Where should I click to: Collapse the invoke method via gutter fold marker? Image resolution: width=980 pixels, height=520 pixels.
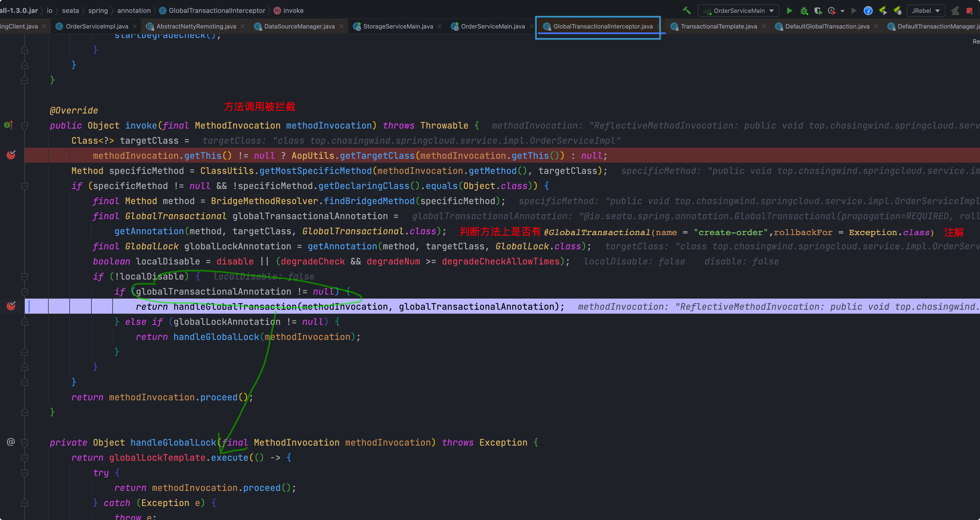point(25,126)
